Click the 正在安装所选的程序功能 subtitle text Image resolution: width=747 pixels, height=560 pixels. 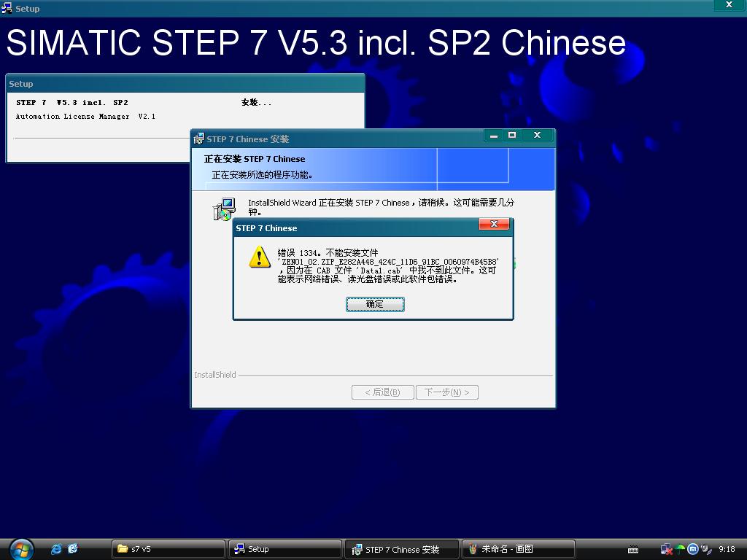(263, 175)
